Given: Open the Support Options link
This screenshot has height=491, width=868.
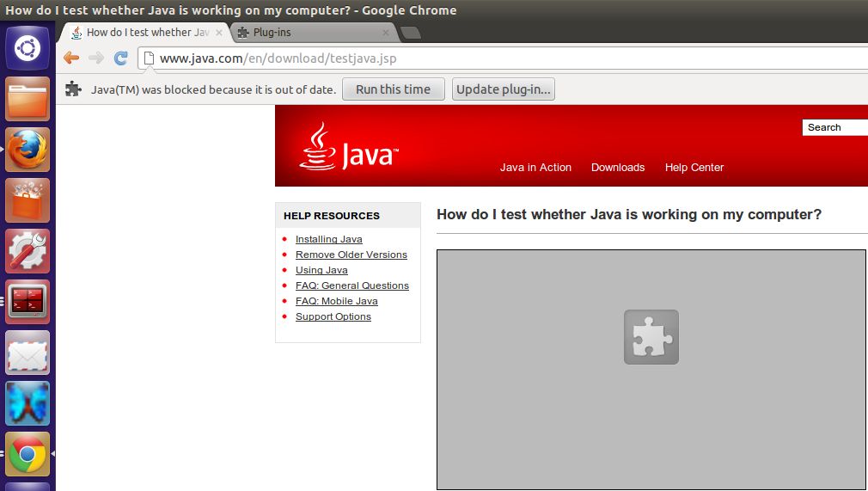Looking at the screenshot, I should [333, 316].
